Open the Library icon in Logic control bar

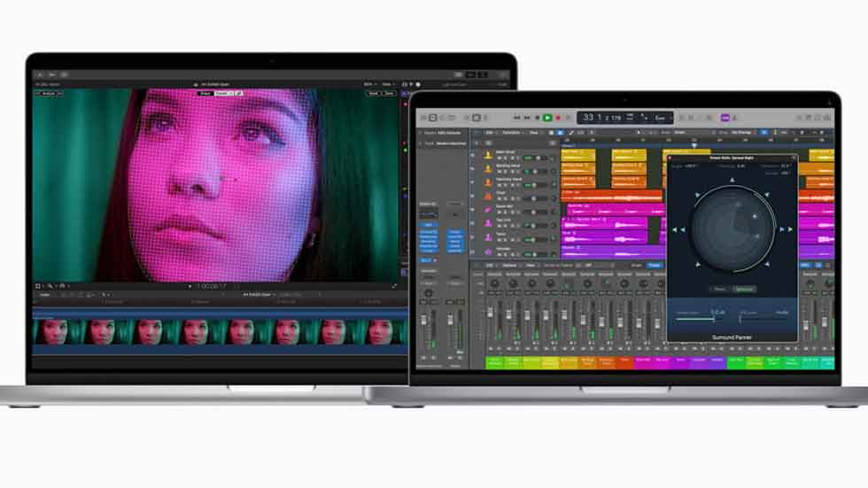coord(424,118)
